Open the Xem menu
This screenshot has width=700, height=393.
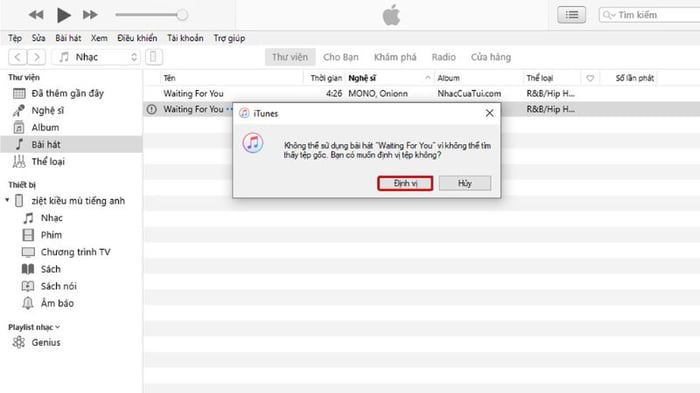(99, 38)
